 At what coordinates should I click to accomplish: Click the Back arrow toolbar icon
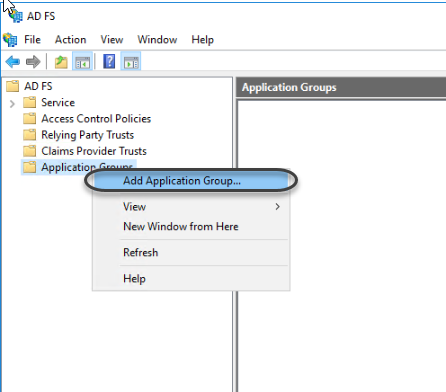coord(13,62)
